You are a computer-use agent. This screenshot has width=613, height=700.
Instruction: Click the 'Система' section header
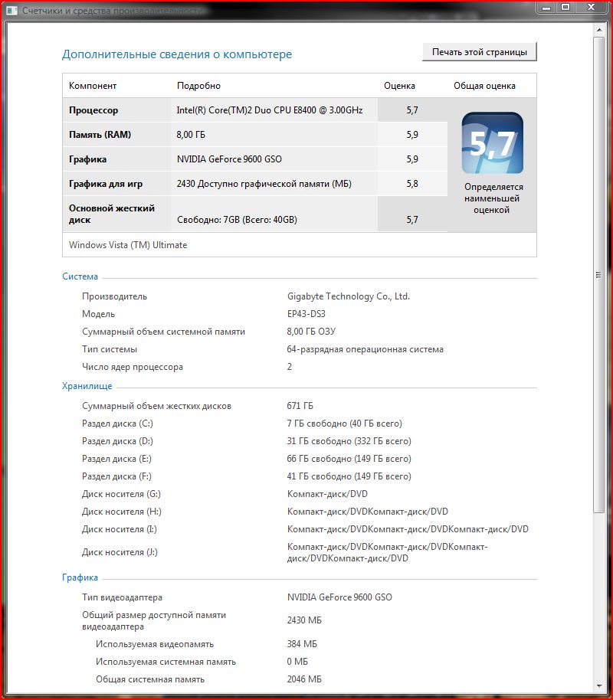[x=80, y=276]
